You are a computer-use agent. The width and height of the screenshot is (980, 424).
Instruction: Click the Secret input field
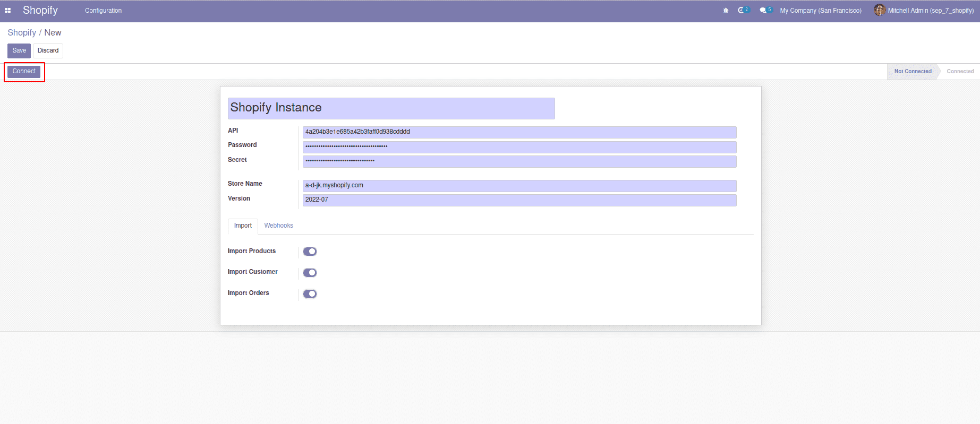pos(519,161)
